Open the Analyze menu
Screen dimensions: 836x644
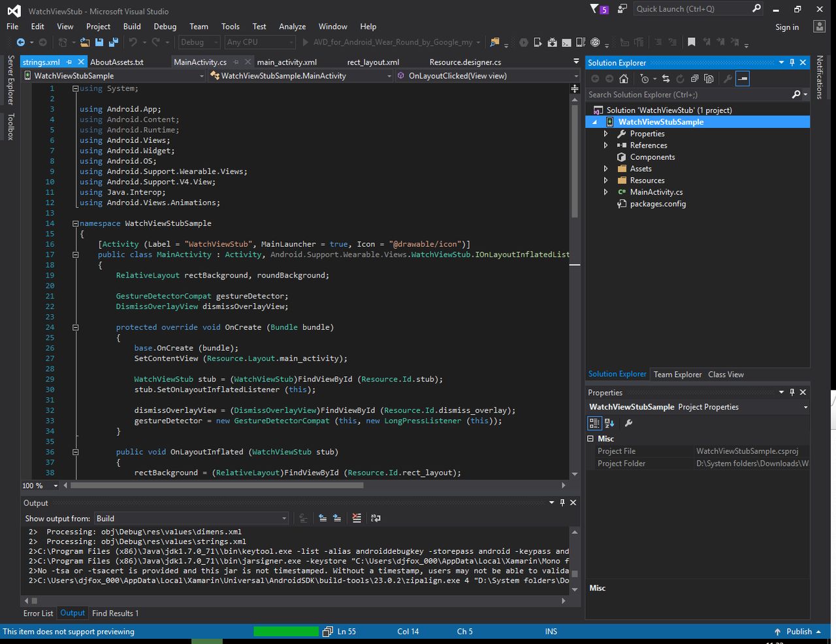click(x=292, y=27)
